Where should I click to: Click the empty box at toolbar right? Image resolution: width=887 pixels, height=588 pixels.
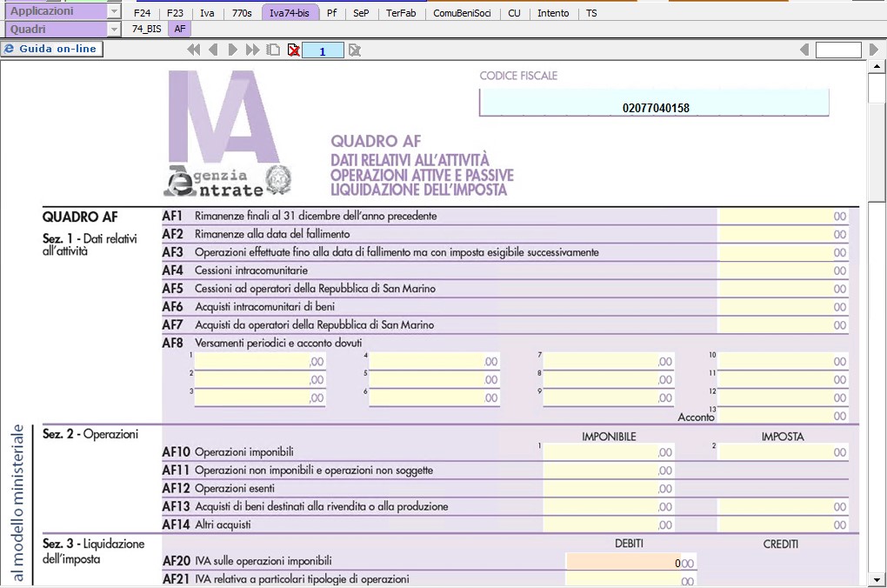pos(838,50)
